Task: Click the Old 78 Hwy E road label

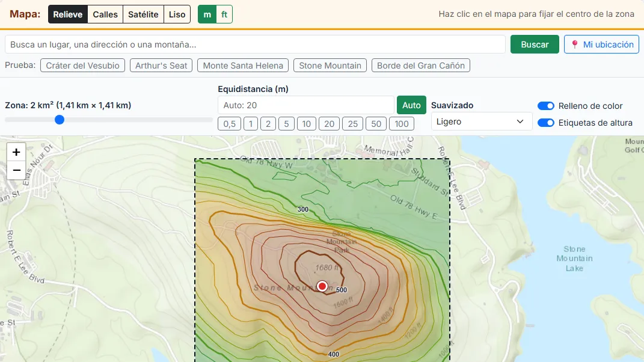Action: coord(414,207)
